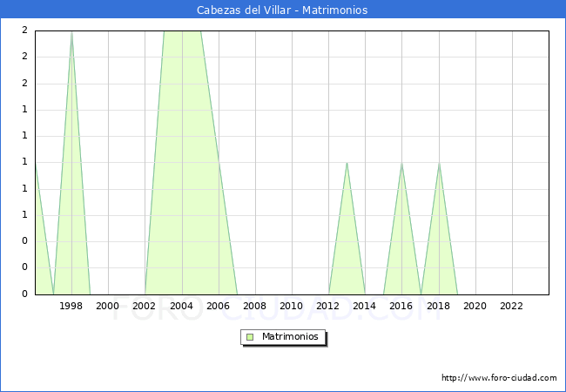Click the 2018 x-axis label
The image size is (566, 392).
coord(439,306)
